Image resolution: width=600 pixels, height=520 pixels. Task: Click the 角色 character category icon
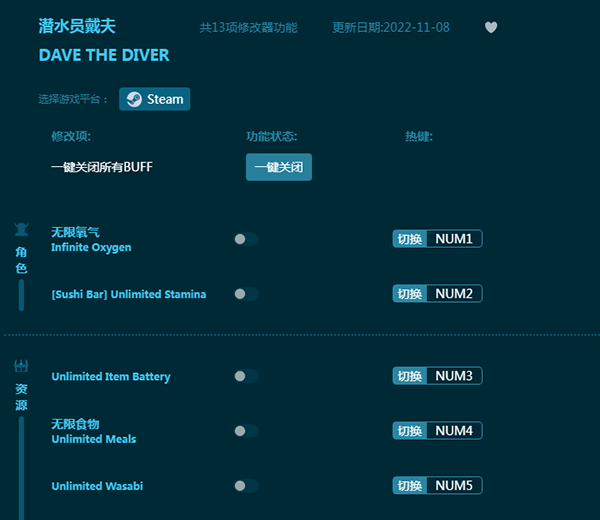coord(21,229)
